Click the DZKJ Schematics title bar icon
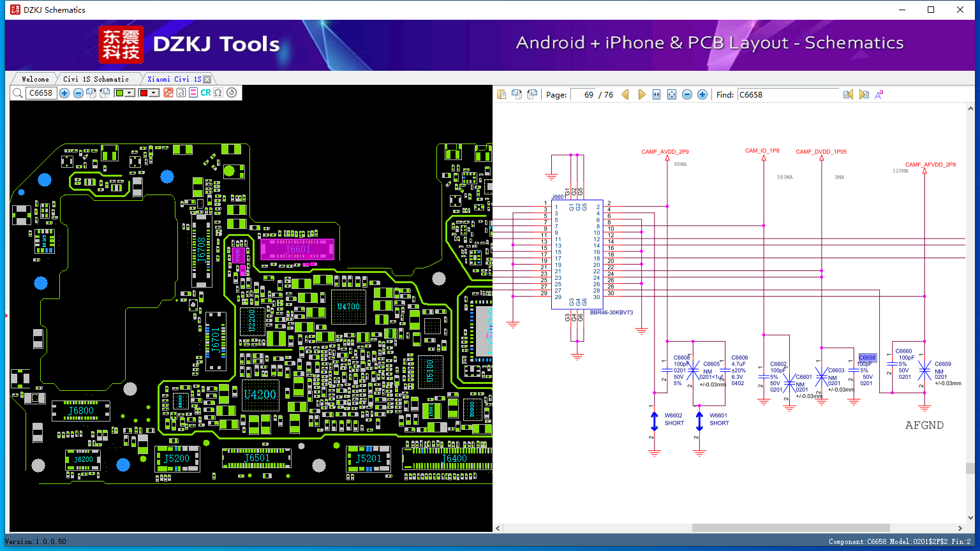Image resolution: width=980 pixels, height=551 pixels. 15,10
